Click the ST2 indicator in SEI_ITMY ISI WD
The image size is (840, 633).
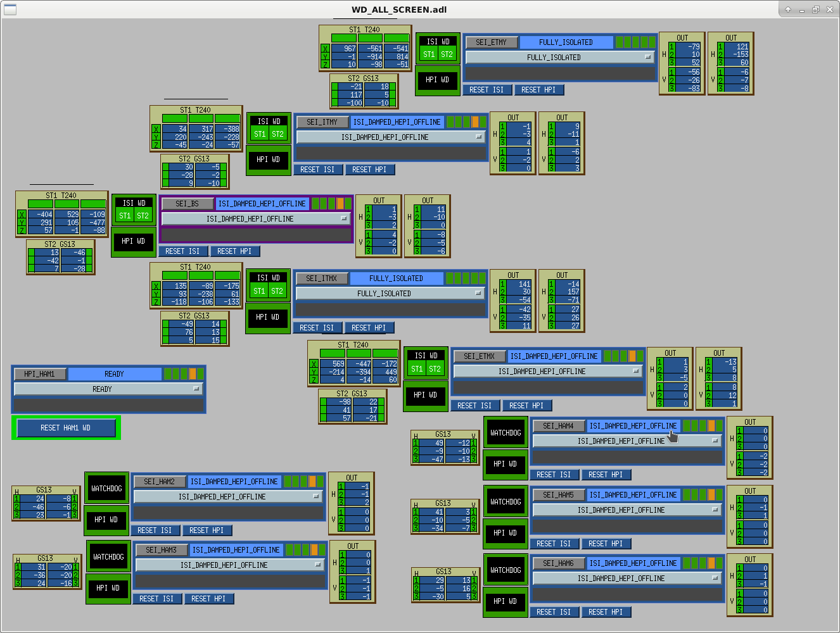pyautogui.click(x=277, y=134)
